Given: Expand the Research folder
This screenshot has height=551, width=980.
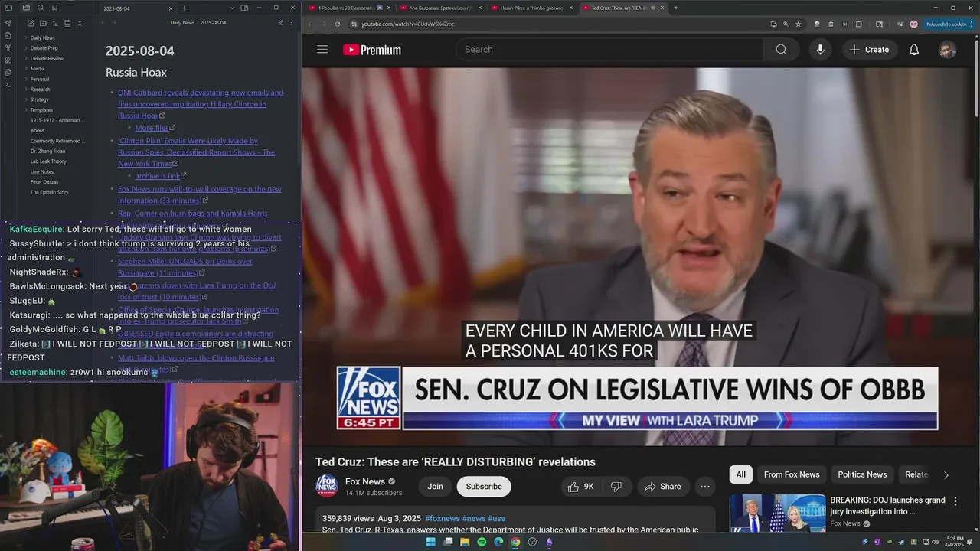Looking at the screenshot, I should click(x=40, y=90).
